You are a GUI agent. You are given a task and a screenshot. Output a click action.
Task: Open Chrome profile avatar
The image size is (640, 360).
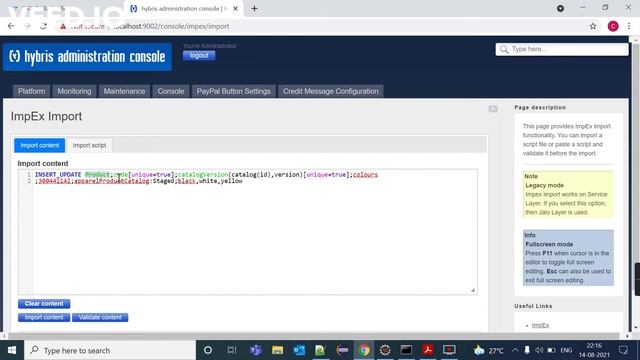(x=613, y=26)
